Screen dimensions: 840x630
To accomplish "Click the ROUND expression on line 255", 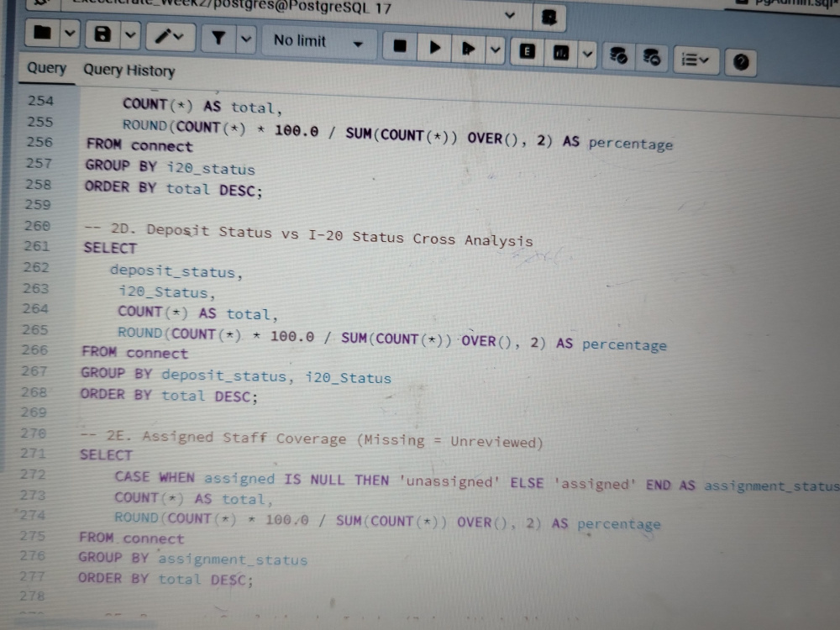I will click(x=397, y=135).
